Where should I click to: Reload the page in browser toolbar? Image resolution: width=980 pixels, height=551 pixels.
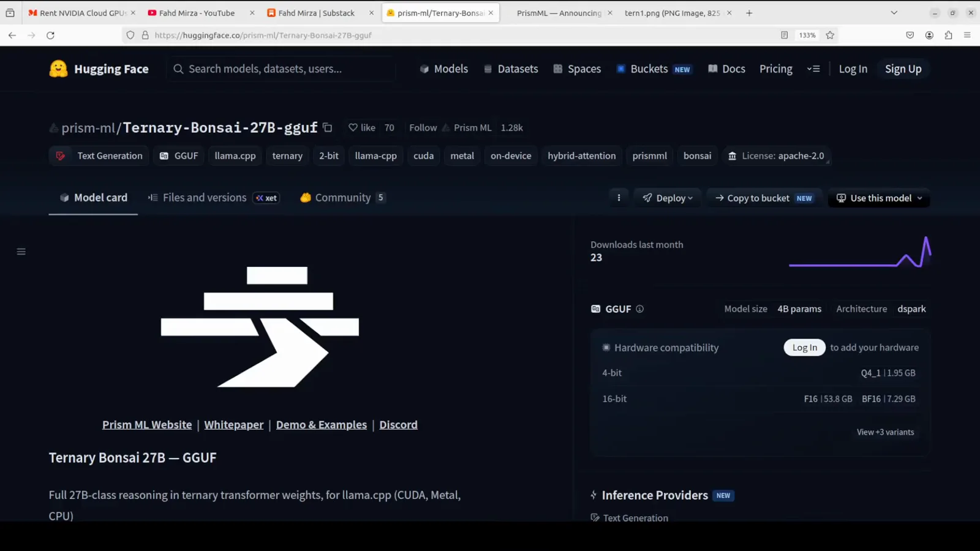coord(51,36)
